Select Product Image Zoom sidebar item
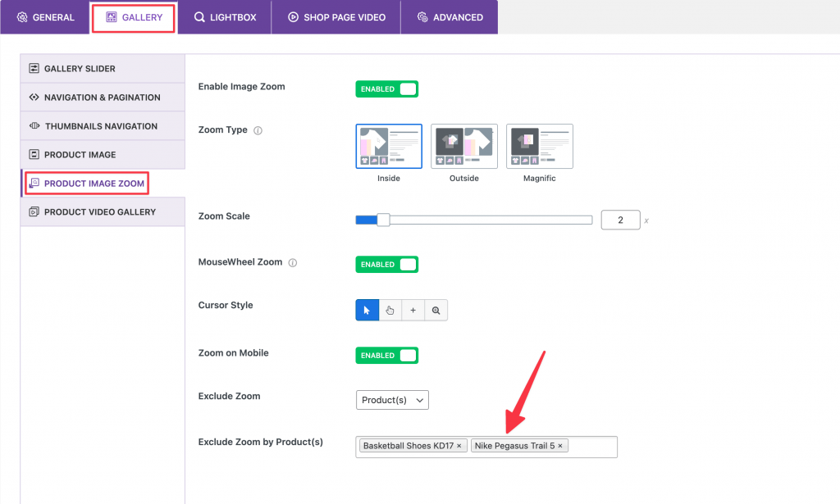This screenshot has height=504, width=840. coord(103,184)
